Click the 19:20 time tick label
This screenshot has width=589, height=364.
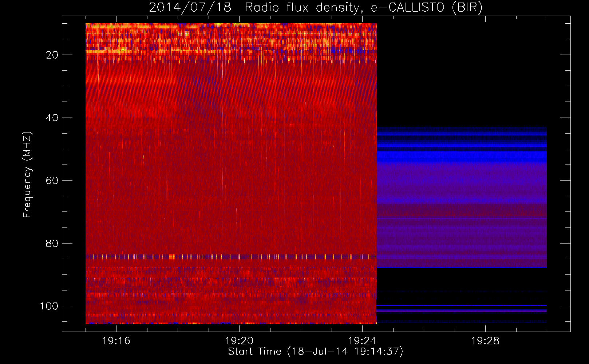point(239,341)
